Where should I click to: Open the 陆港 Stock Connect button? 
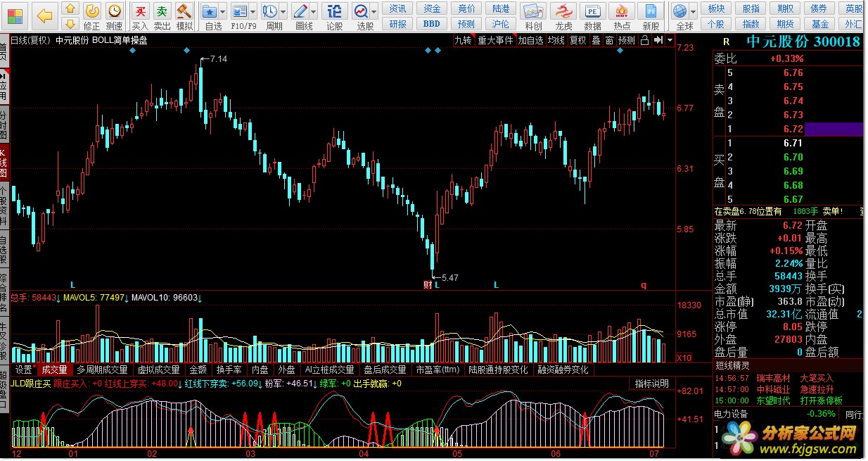501,8
